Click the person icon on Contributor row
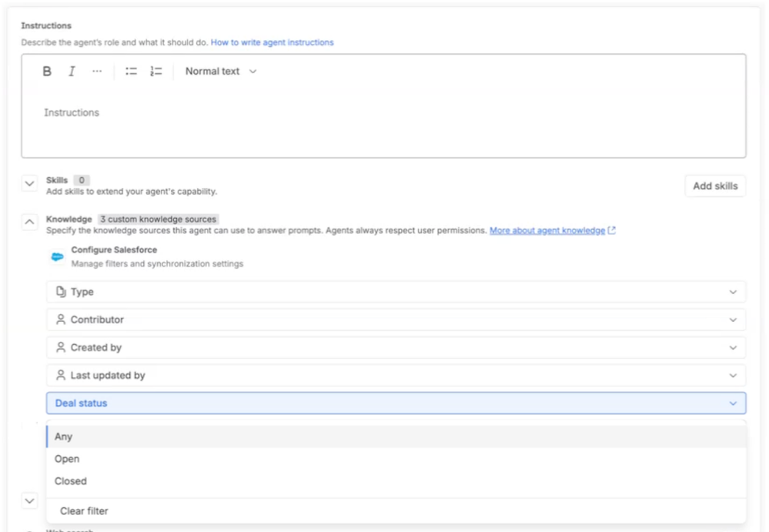This screenshot has height=532, width=769. (x=61, y=320)
